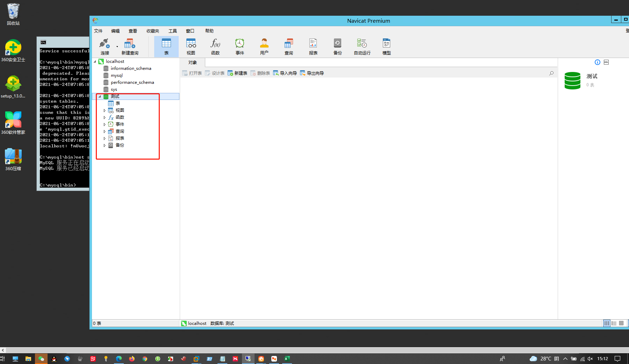Expand the 备份 node in the tree
Viewport: 629px width, 364px height.
click(x=105, y=145)
